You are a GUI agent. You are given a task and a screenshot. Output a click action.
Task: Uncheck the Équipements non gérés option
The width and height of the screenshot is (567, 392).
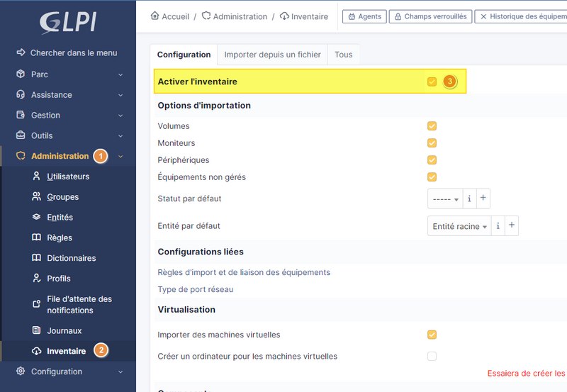click(432, 177)
